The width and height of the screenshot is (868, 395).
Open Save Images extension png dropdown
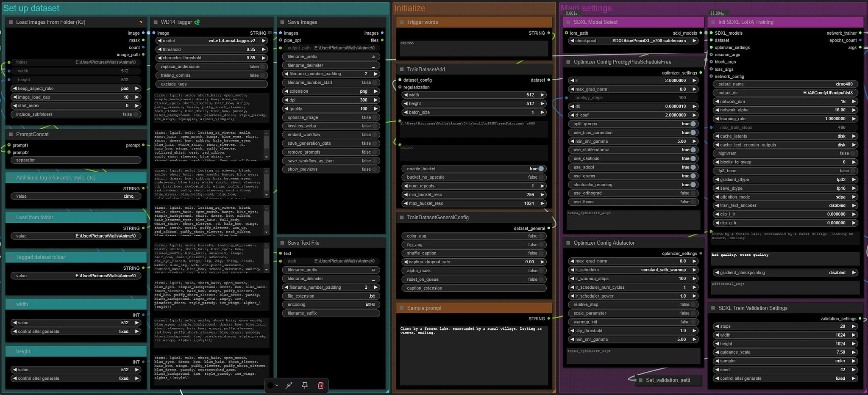331,91
